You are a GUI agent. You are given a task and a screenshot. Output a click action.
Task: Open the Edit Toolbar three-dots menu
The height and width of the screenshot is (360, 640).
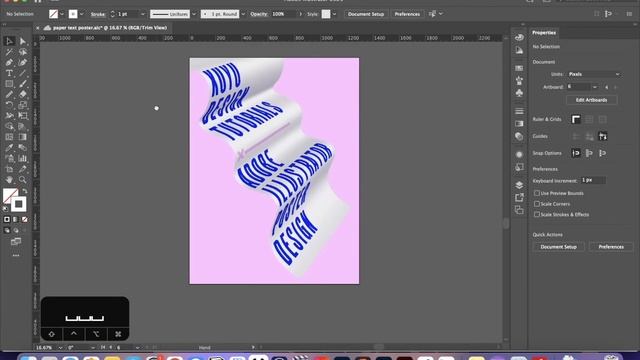[16, 256]
